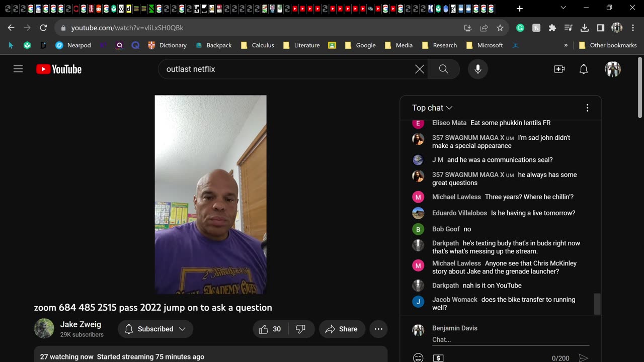This screenshot has height=362, width=644.
Task: Click the livestream video player
Action: (210, 195)
